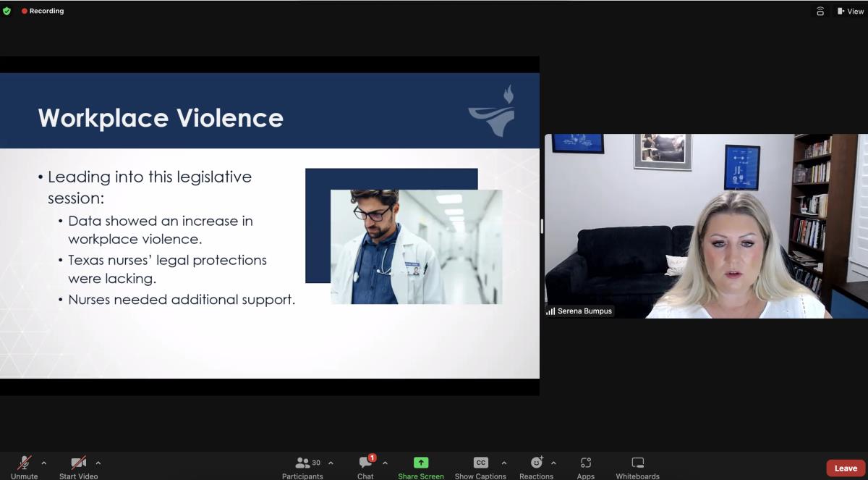Open Whiteboards
Image resolution: width=868 pixels, height=480 pixels.
pos(637,466)
